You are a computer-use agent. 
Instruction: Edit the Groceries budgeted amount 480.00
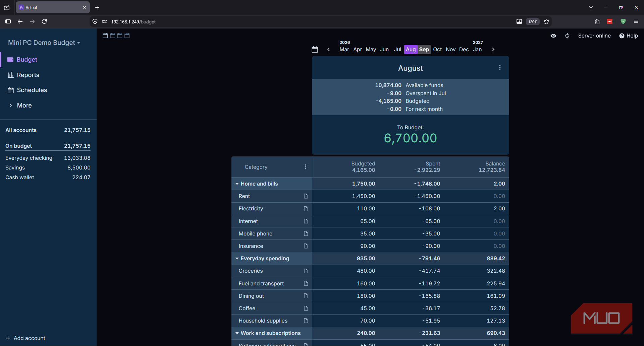366,271
